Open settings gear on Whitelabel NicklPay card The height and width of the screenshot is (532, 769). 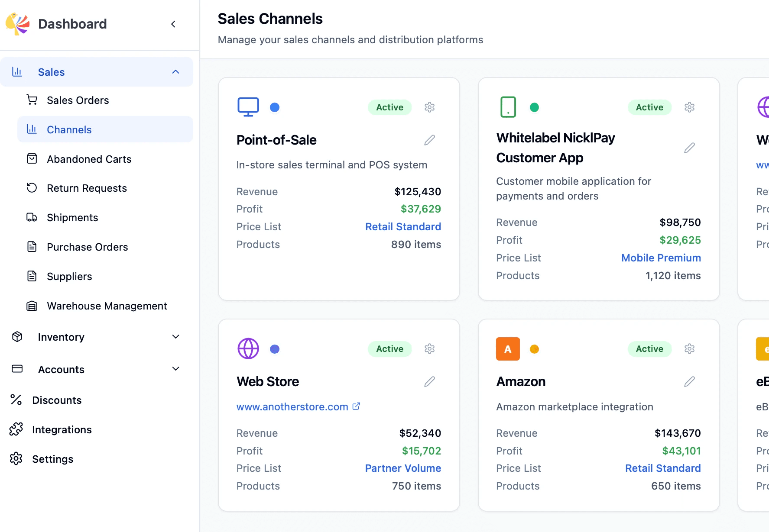[x=689, y=107]
